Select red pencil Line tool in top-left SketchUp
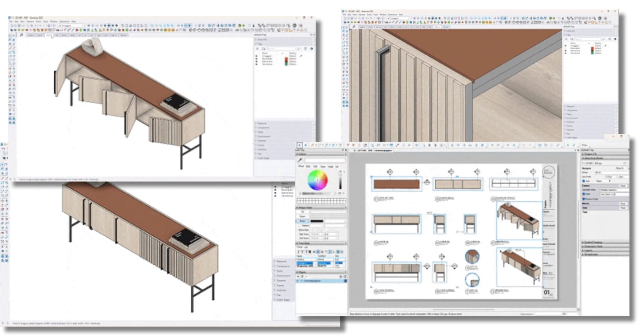 [10, 48]
